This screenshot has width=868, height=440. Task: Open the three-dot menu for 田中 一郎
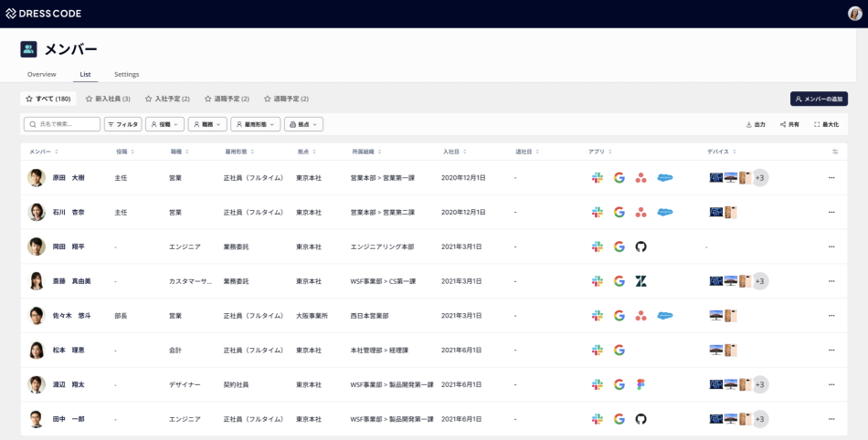tap(831, 419)
